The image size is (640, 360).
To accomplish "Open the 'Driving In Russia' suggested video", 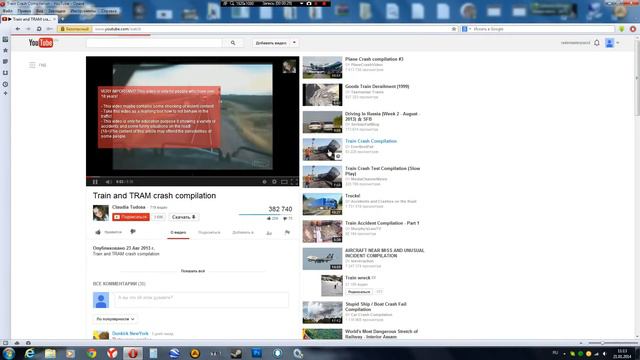I will coord(383,116).
